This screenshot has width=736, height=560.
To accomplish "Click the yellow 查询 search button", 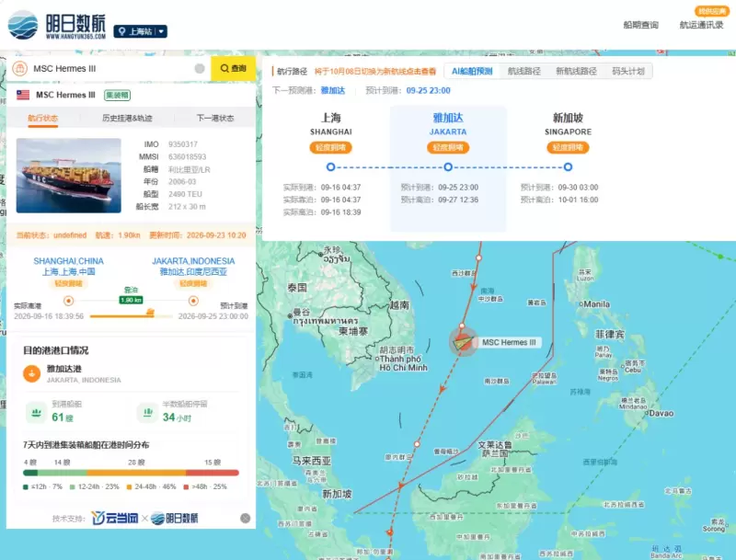I will 234,68.
